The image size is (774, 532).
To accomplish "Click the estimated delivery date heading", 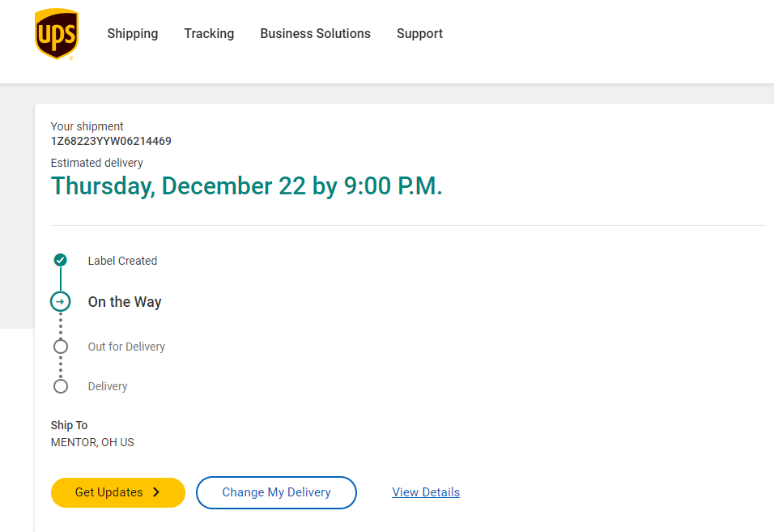I will 246,186.
